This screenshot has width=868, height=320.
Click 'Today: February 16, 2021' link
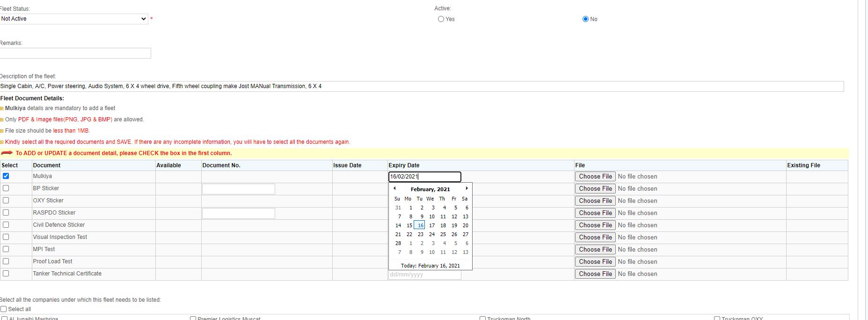pos(430,266)
